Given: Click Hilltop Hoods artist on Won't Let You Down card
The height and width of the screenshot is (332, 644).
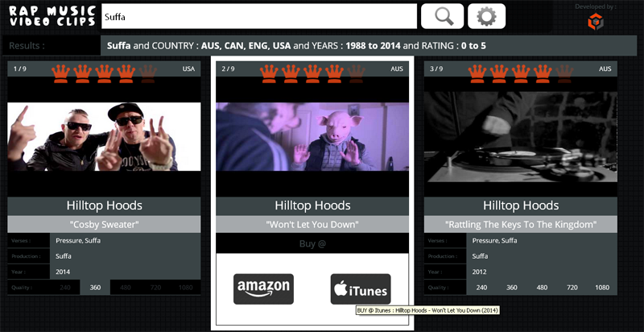Looking at the screenshot, I should pos(312,205).
